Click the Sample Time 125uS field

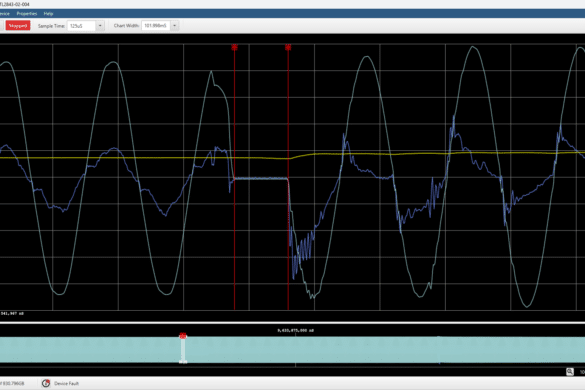(x=82, y=26)
